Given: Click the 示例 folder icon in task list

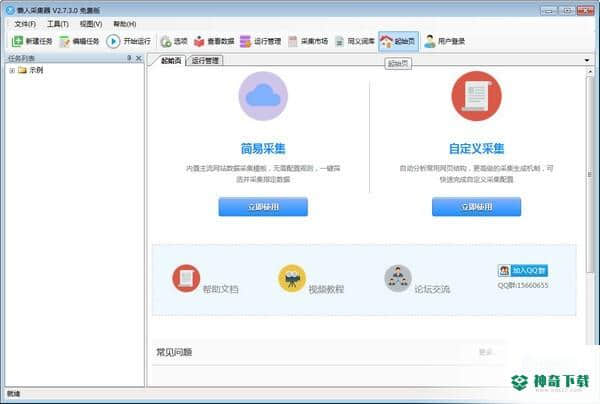Looking at the screenshot, I should click(22, 70).
